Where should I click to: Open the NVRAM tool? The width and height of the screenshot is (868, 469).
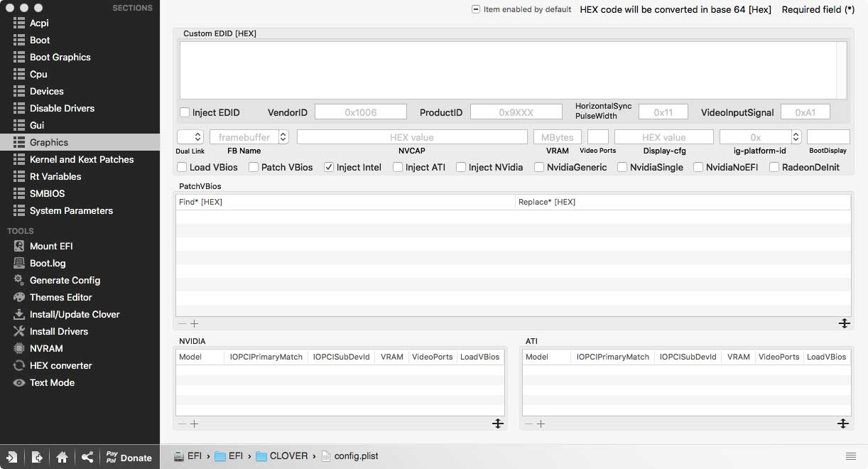[x=46, y=348]
